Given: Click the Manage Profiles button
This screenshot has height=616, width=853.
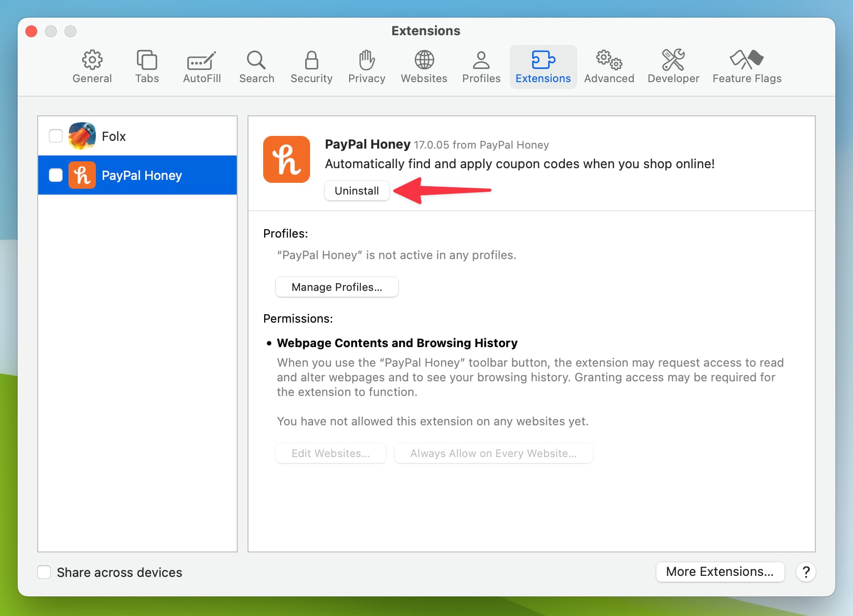Looking at the screenshot, I should [337, 287].
